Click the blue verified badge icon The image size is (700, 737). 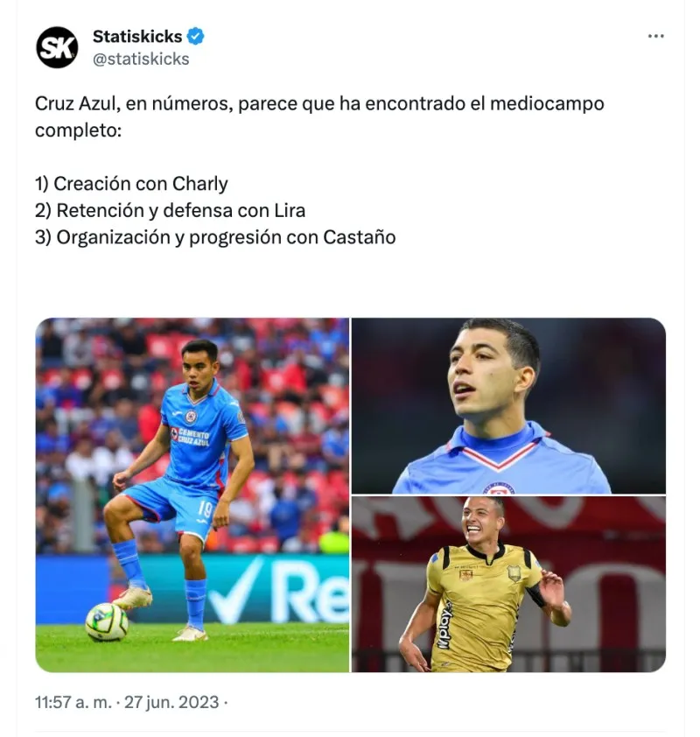pyautogui.click(x=195, y=36)
